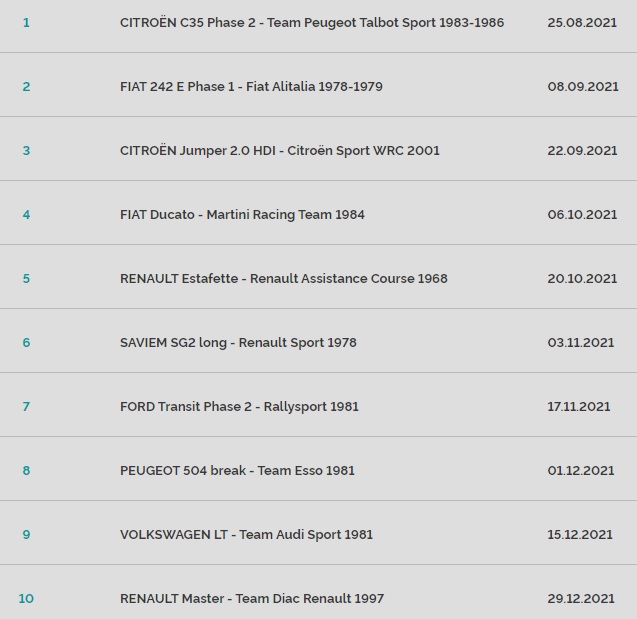Click the date 15.12.2021
The height and width of the screenshot is (619, 637).
[580, 535]
